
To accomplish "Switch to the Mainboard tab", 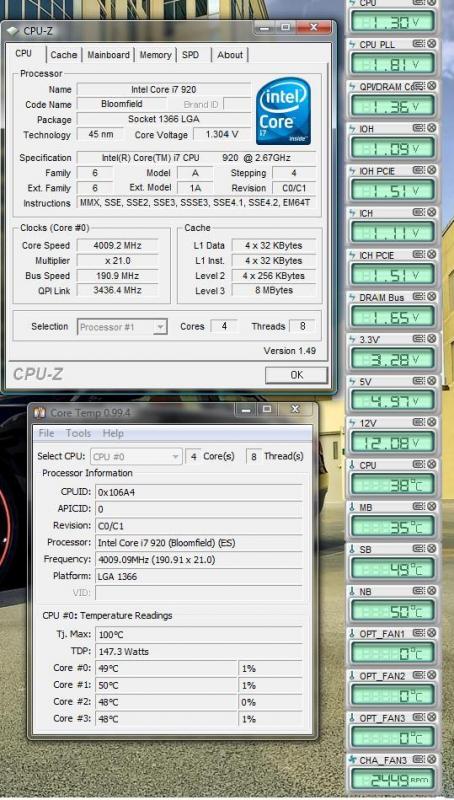I will (x=108, y=55).
